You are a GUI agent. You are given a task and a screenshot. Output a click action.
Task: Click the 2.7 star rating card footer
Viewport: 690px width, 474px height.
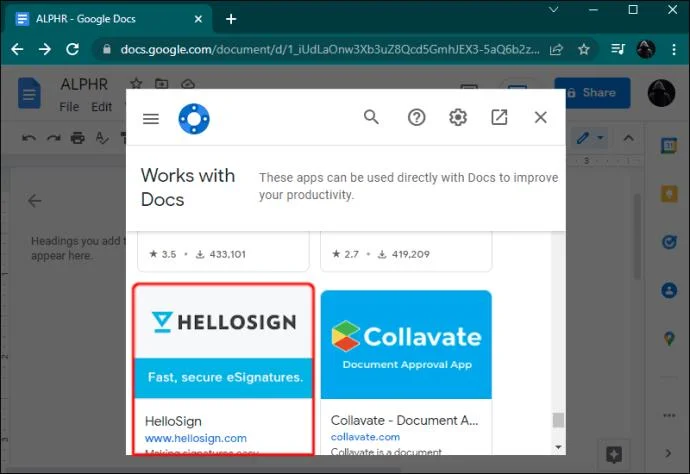(406, 254)
